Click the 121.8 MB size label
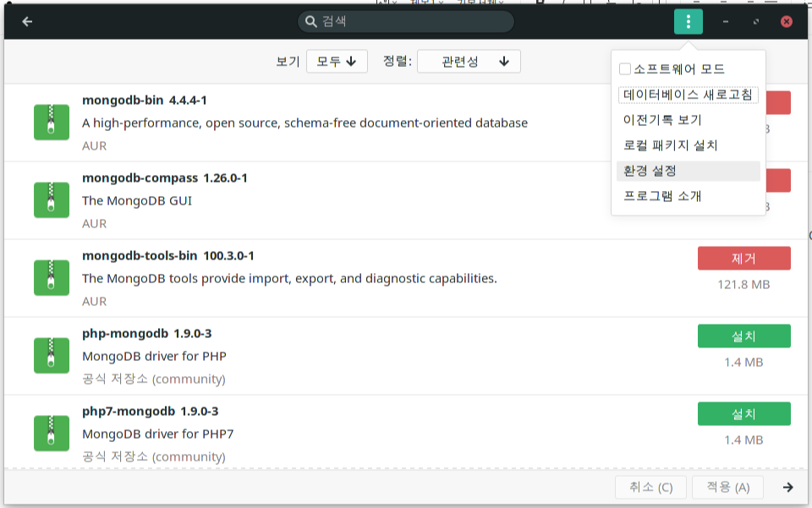 click(743, 285)
